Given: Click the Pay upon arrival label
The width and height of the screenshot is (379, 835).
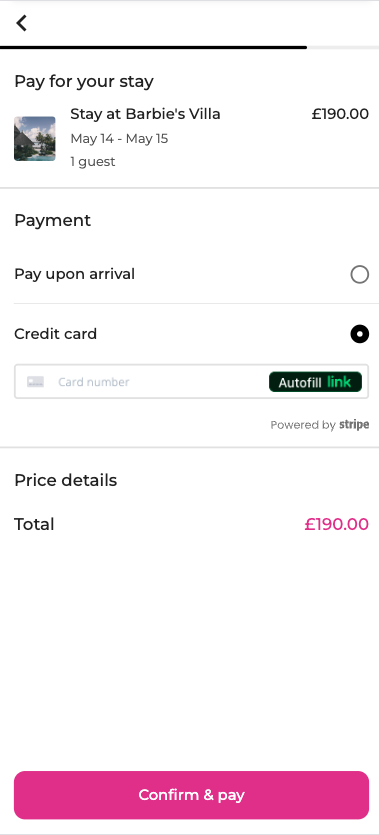Looking at the screenshot, I should tap(75, 274).
